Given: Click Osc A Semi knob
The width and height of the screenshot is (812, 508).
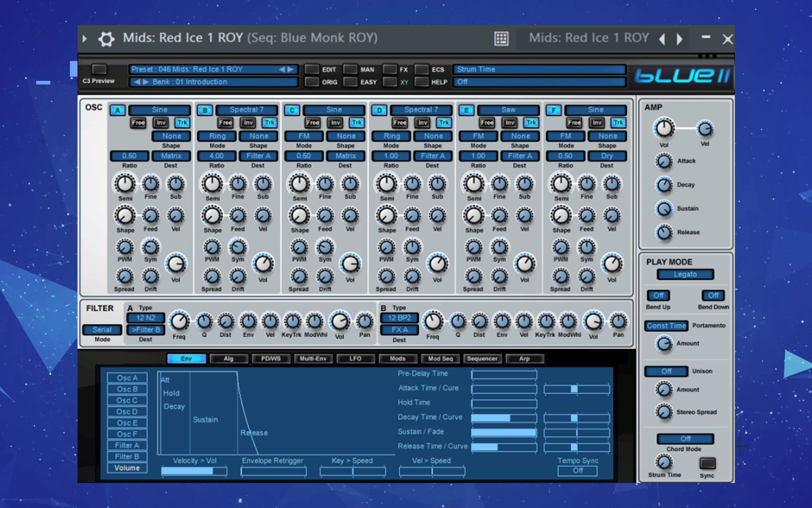Looking at the screenshot, I should pos(125,183).
